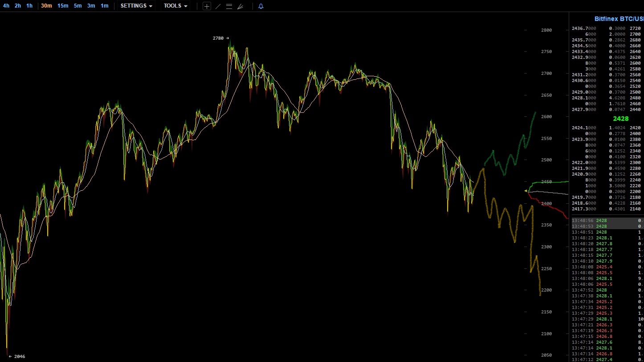Click the 13:47:52 trade row

pos(607,290)
